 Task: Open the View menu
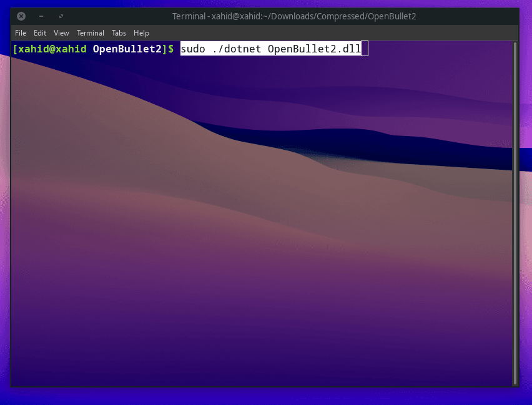pyautogui.click(x=61, y=32)
